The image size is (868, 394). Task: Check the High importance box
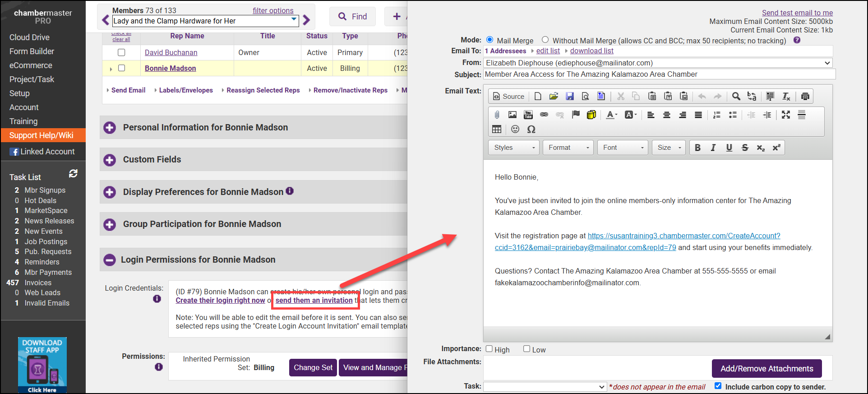click(489, 349)
